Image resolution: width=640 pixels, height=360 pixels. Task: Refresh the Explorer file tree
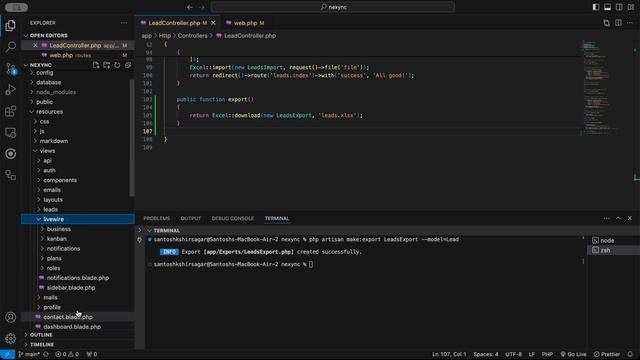tap(117, 65)
